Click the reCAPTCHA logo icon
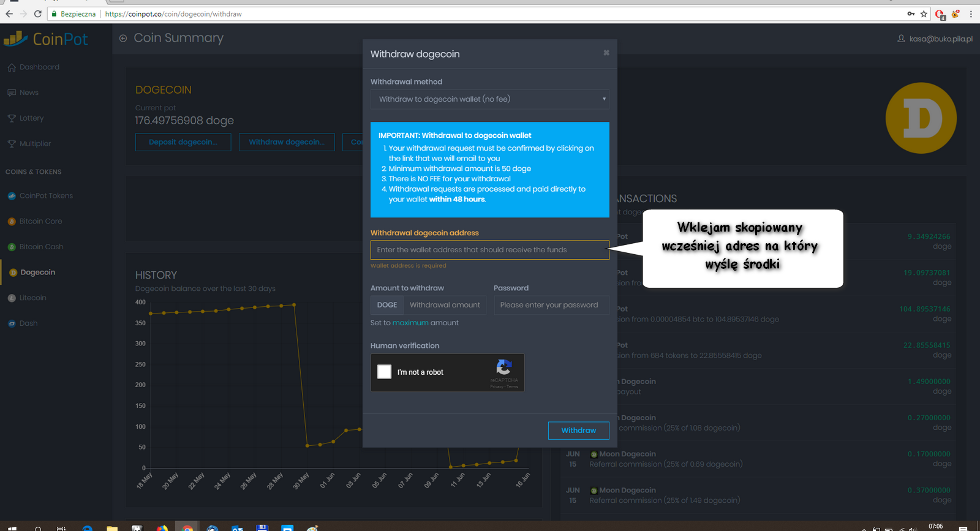Screen dimensions: 980x531 click(503, 367)
